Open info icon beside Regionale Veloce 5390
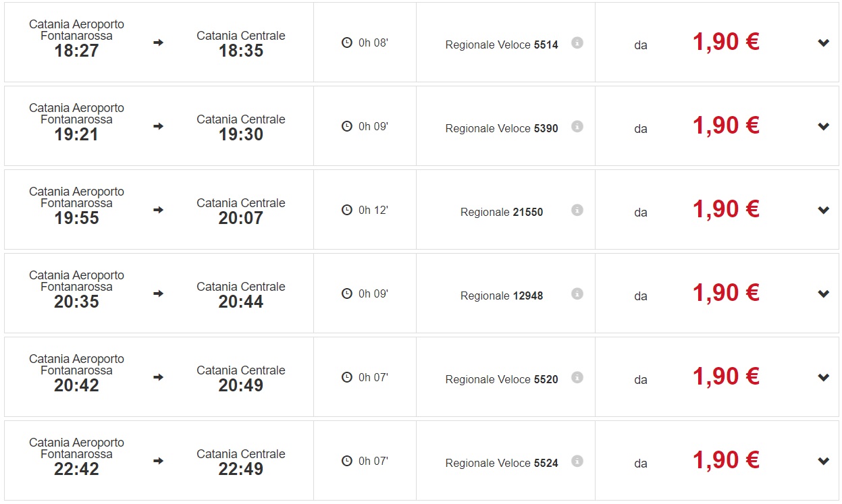 (577, 126)
